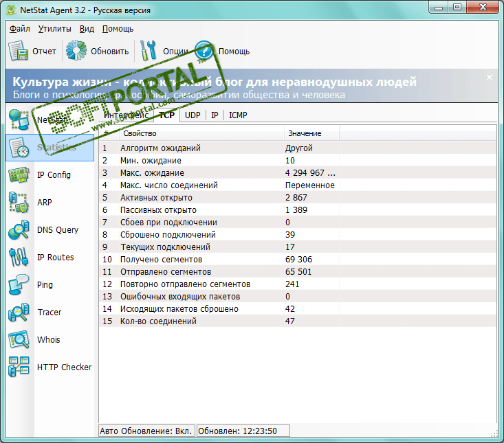Open the ARP sidebar icon

[x=19, y=202]
